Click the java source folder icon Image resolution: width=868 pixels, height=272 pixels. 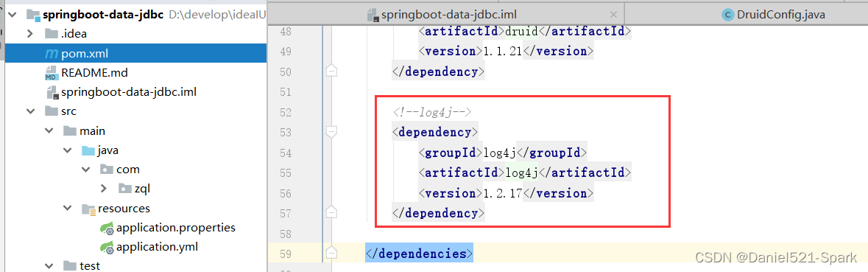point(88,150)
